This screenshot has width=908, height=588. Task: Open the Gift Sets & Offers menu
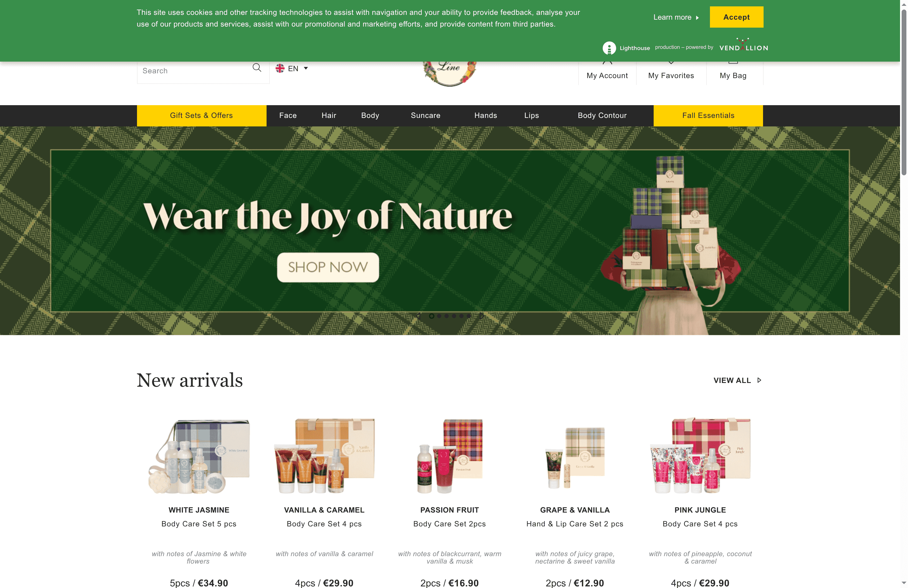202,116
